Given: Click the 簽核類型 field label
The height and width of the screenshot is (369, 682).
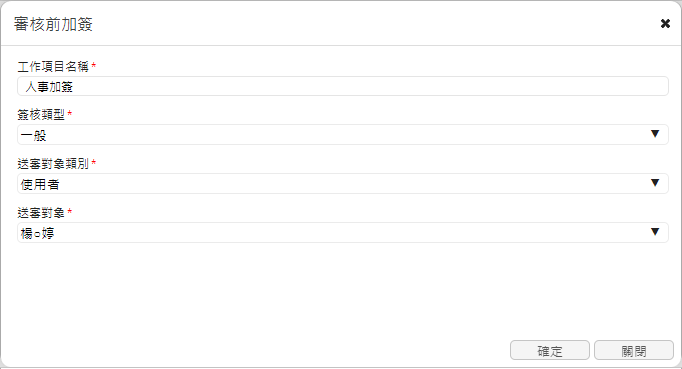Looking at the screenshot, I should pyautogui.click(x=41, y=115).
